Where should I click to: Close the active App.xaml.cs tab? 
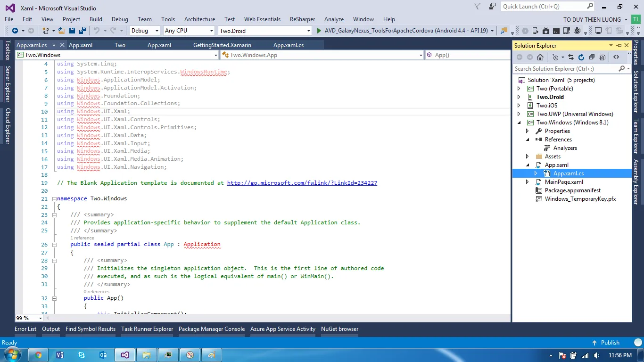[62, 45]
